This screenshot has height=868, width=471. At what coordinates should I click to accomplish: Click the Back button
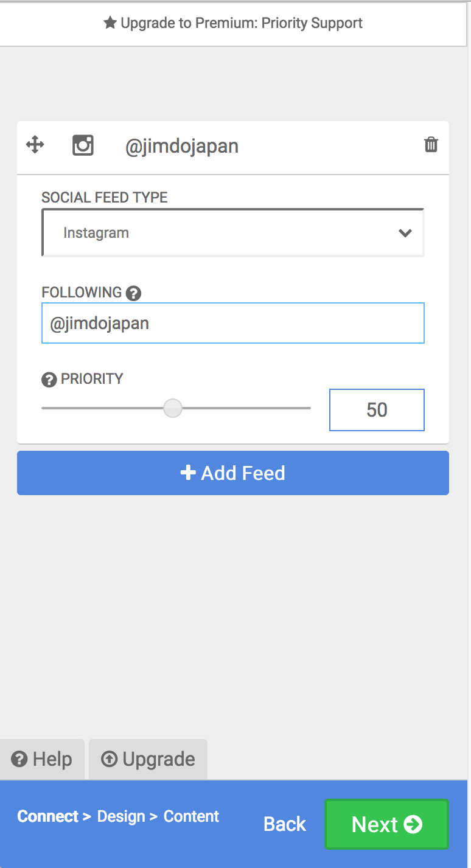click(284, 824)
